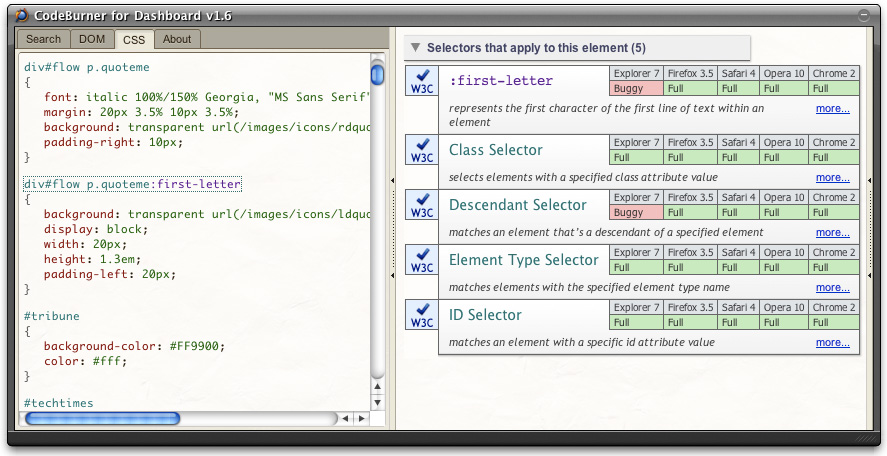Screen dimensions: 887x456
Task: Click the Descendant Selector title
Action: pyautogui.click(x=517, y=205)
